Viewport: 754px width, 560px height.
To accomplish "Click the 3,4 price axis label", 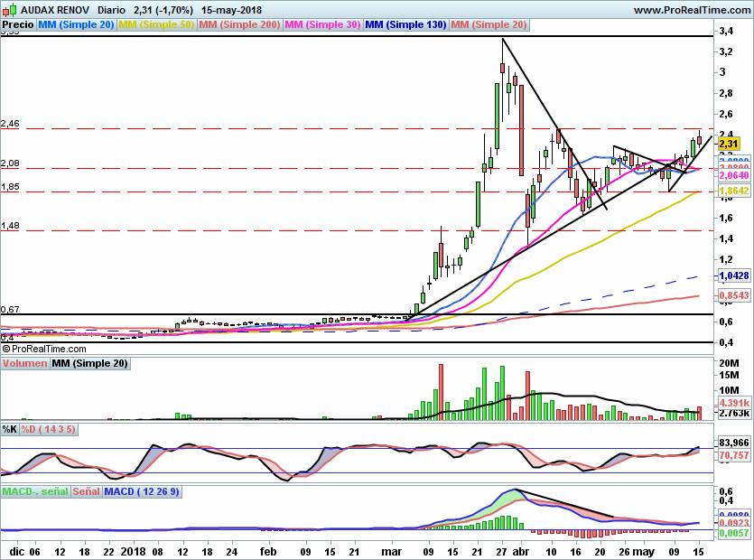I will coord(726,32).
